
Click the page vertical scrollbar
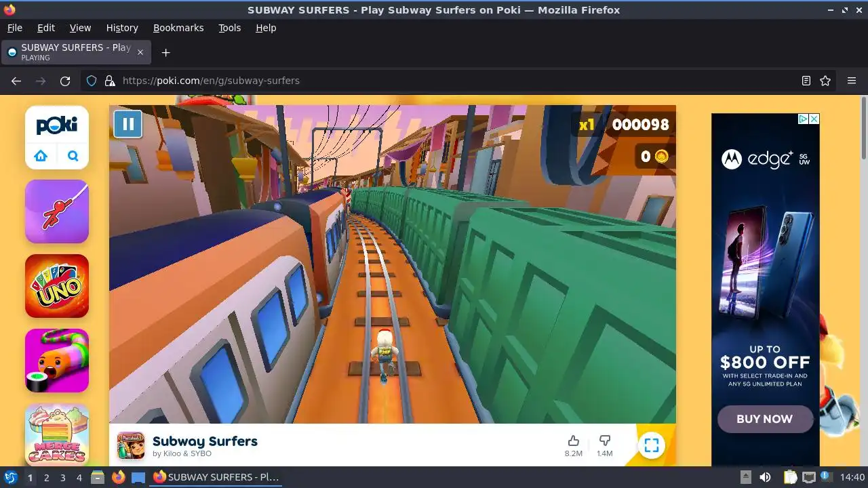coord(863,129)
